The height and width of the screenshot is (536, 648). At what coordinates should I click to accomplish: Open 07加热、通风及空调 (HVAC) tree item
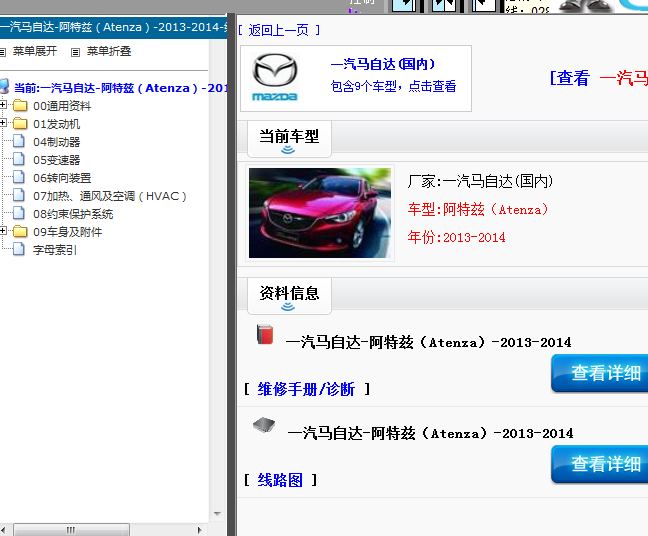click(110, 196)
